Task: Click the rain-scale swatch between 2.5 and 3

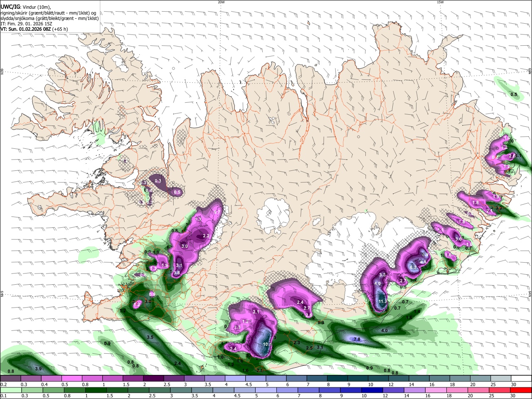Action: [x=160, y=390]
